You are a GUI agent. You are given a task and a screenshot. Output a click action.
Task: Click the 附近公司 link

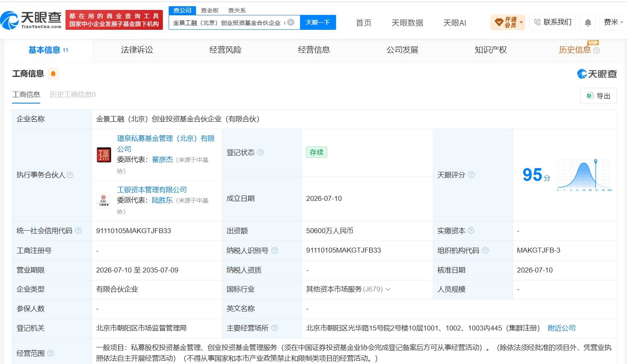point(562,328)
